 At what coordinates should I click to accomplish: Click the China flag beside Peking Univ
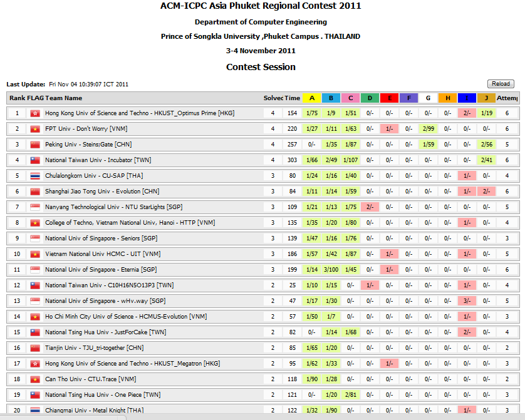[35, 145]
